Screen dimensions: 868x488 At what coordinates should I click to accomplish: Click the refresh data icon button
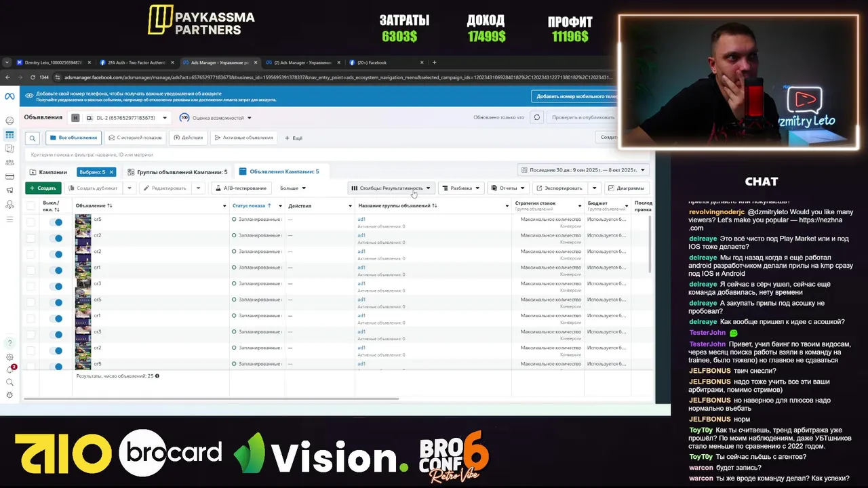point(536,117)
